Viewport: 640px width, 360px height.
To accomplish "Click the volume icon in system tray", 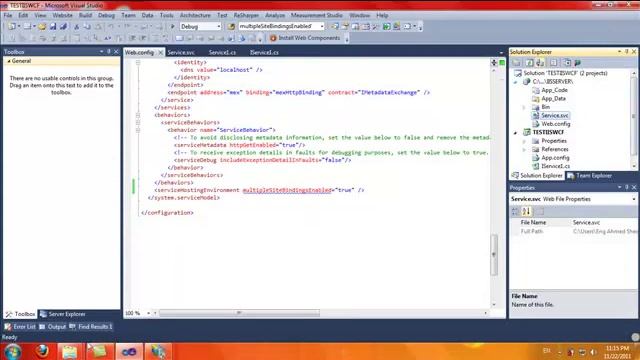I will tap(593, 352).
